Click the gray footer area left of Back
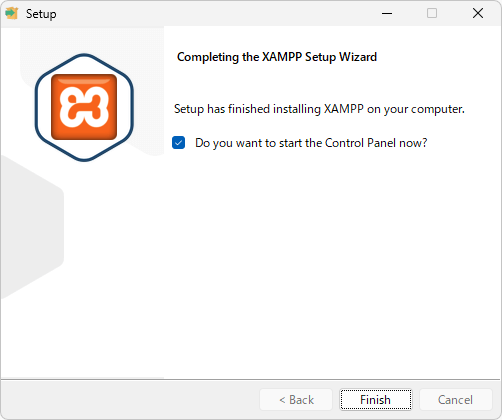 130,399
